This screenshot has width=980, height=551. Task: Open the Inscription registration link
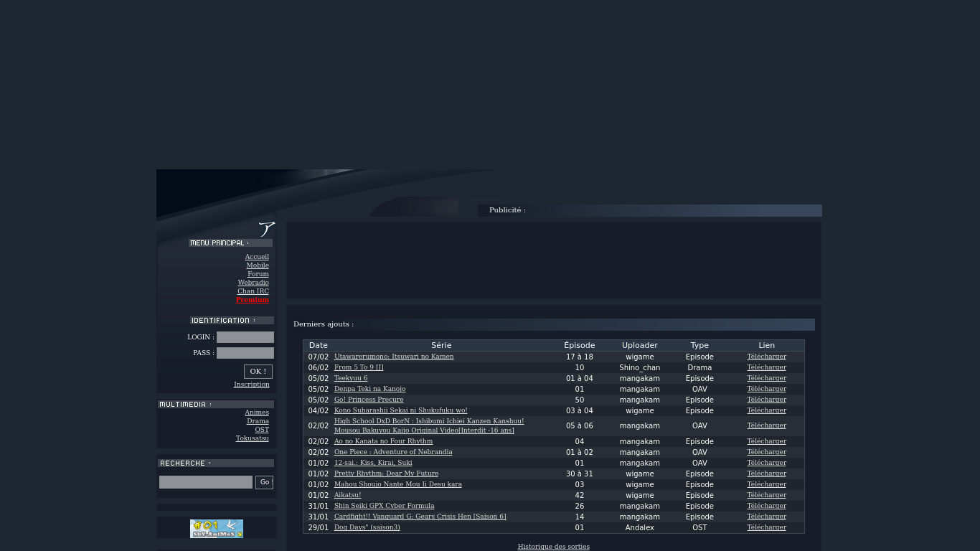(x=252, y=385)
